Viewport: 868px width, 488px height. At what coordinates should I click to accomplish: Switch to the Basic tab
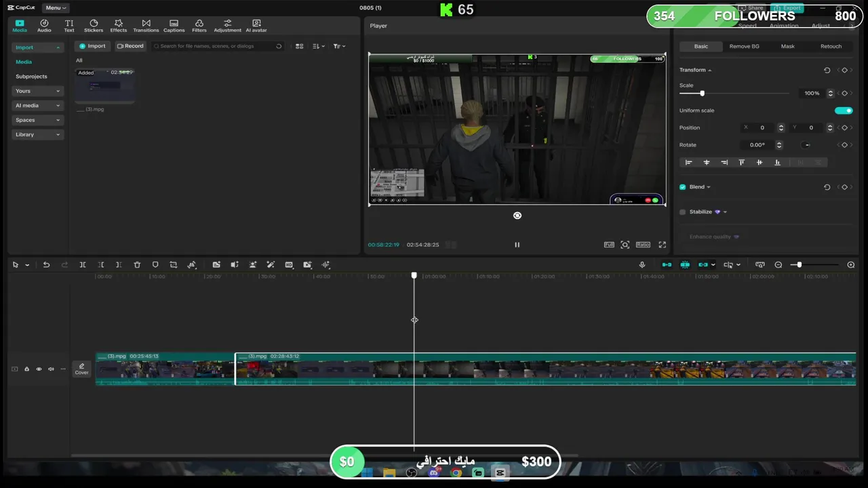pyautogui.click(x=701, y=46)
